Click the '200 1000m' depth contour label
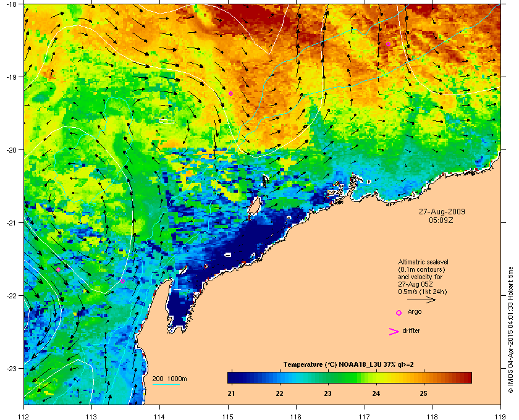Viewport: 519px width, 420px height. (169, 379)
